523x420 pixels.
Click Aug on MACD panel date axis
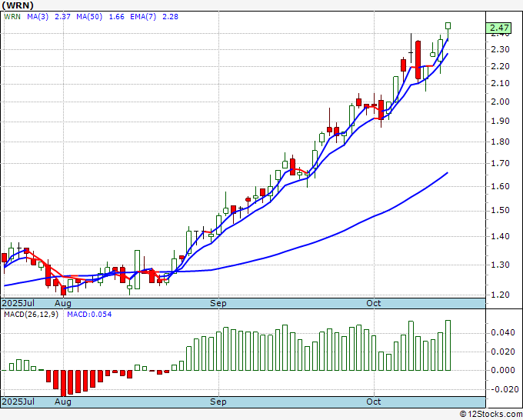click(63, 402)
